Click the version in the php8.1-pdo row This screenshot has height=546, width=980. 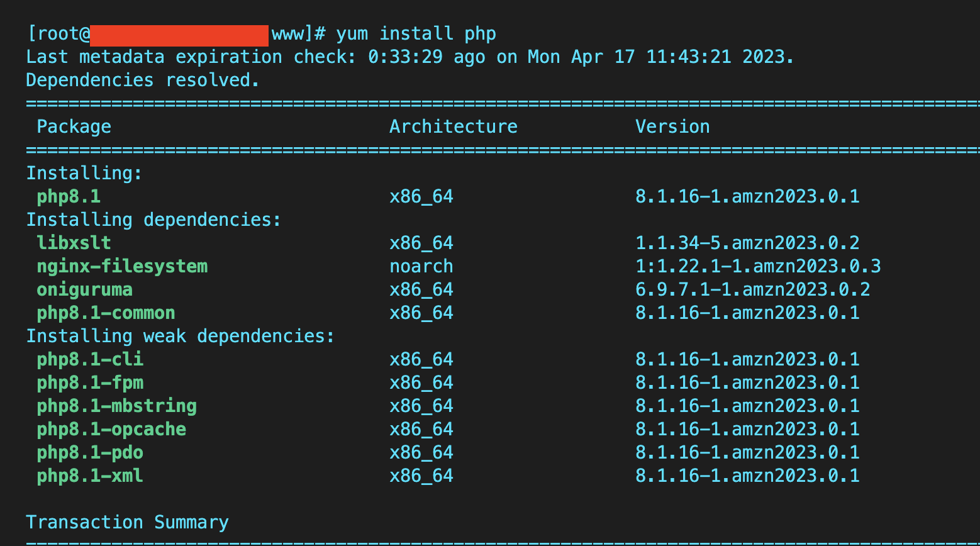pyautogui.click(x=747, y=452)
